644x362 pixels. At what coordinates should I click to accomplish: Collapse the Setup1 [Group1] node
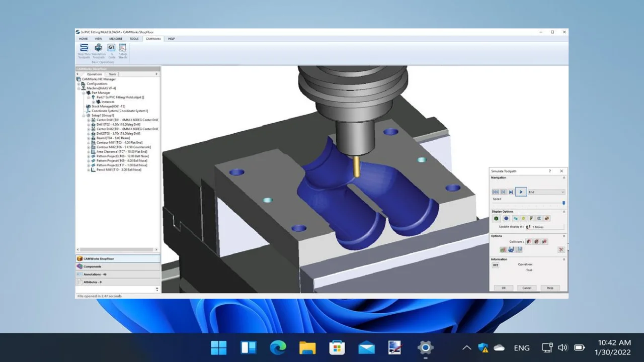(84, 116)
